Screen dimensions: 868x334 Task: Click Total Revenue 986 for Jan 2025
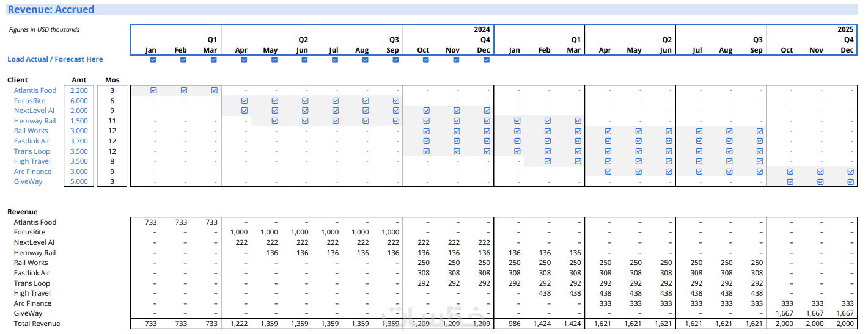pyautogui.click(x=515, y=324)
